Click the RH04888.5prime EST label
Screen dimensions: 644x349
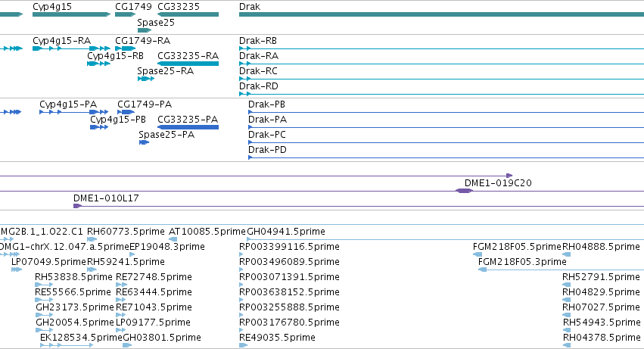(601, 247)
